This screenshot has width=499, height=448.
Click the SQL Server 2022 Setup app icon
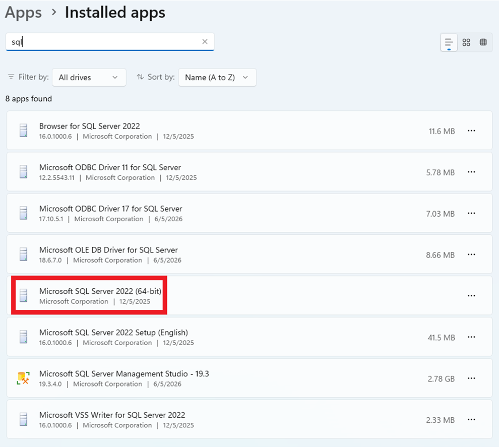pyautogui.click(x=24, y=337)
